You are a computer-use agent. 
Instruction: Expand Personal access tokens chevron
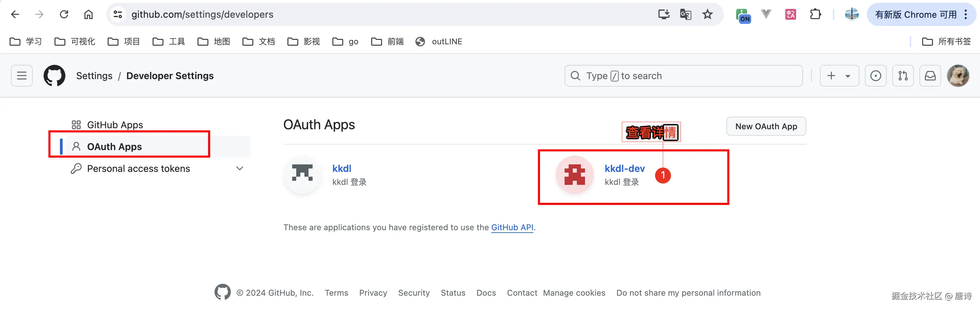239,168
